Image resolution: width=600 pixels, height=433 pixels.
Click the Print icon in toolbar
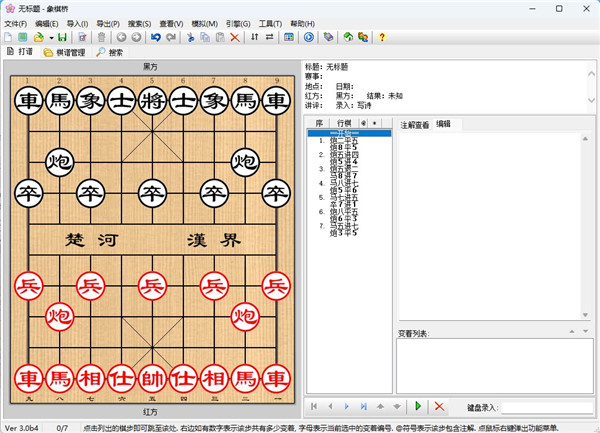(x=83, y=37)
